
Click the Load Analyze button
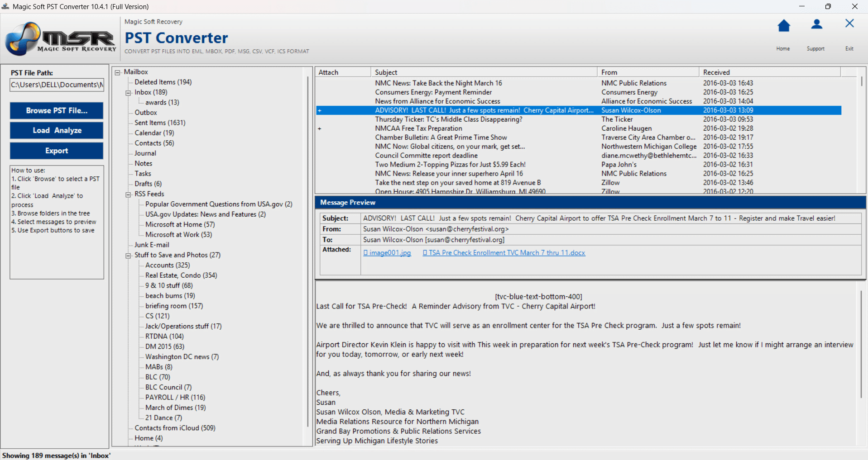(57, 130)
